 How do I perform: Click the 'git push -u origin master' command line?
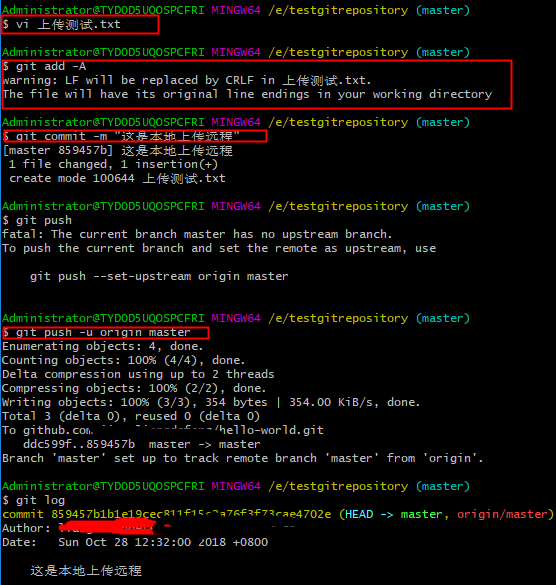pos(96,332)
